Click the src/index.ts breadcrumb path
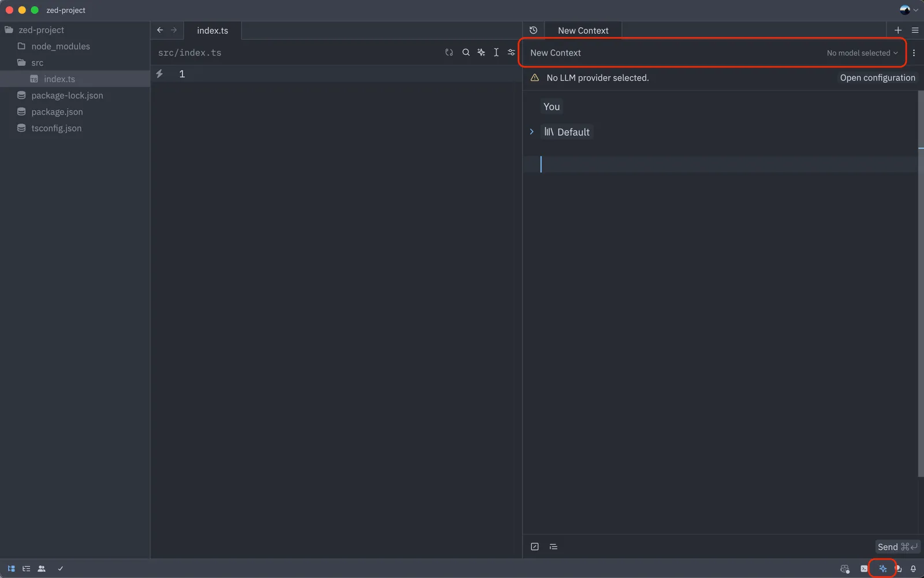This screenshot has height=578, width=924. [x=190, y=53]
